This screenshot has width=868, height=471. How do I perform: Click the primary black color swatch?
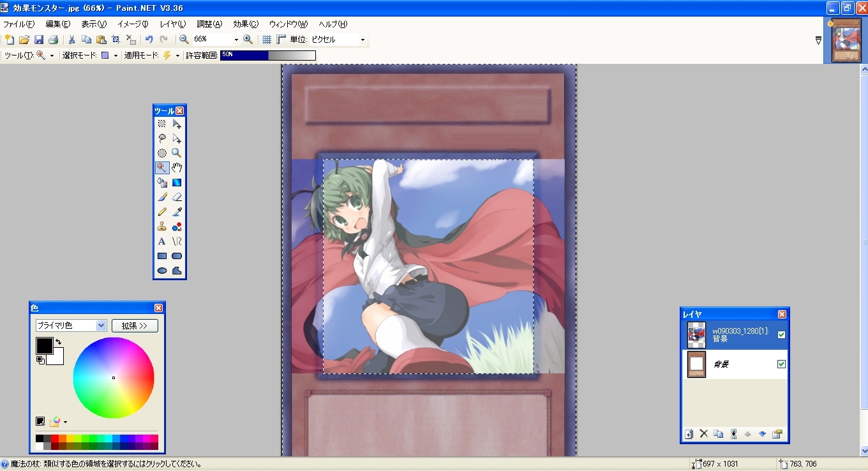[x=44, y=346]
